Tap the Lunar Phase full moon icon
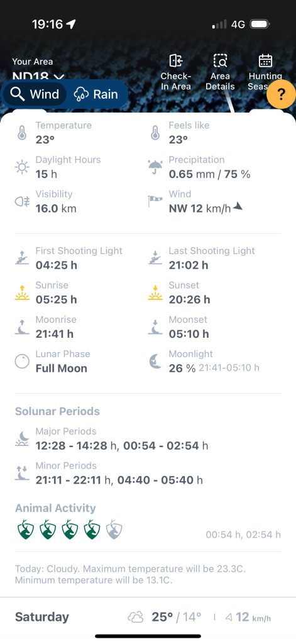This screenshot has height=644, width=296. pyautogui.click(x=22, y=362)
